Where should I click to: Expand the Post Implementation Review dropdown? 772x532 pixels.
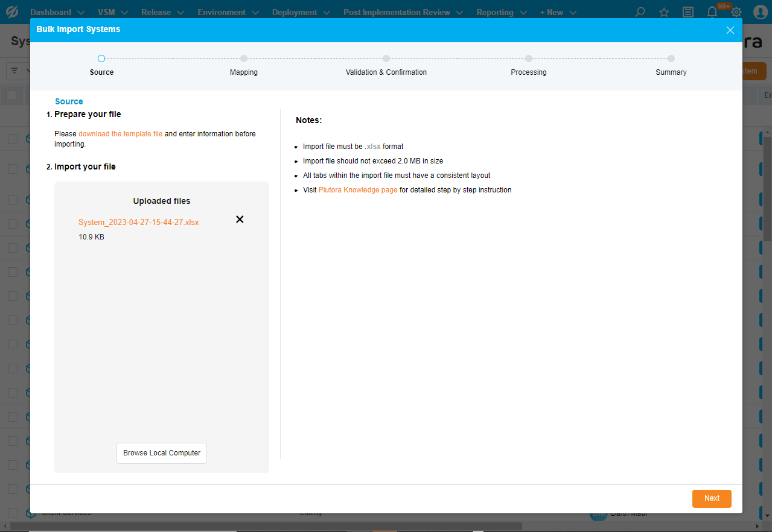point(403,12)
